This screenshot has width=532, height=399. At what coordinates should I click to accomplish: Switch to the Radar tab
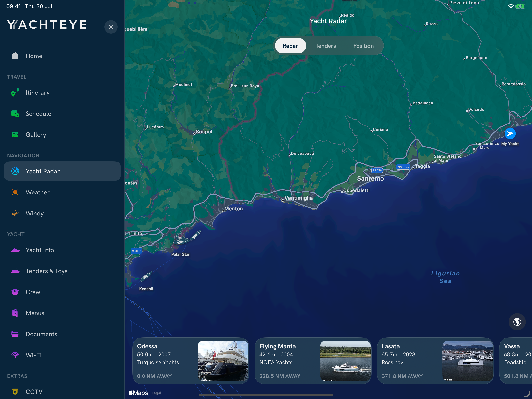[x=290, y=46]
